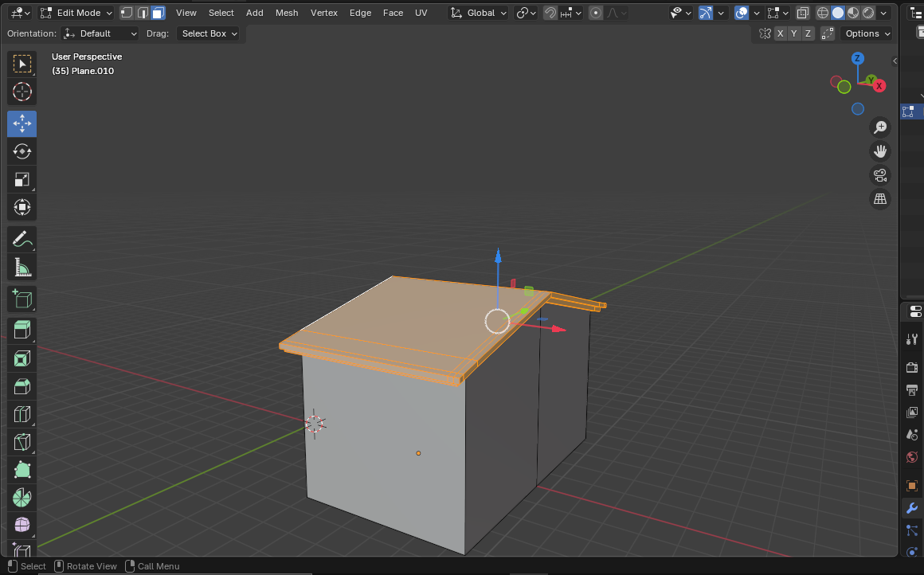924x575 pixels.
Task: Select the Bevel tool
Action: point(22,386)
